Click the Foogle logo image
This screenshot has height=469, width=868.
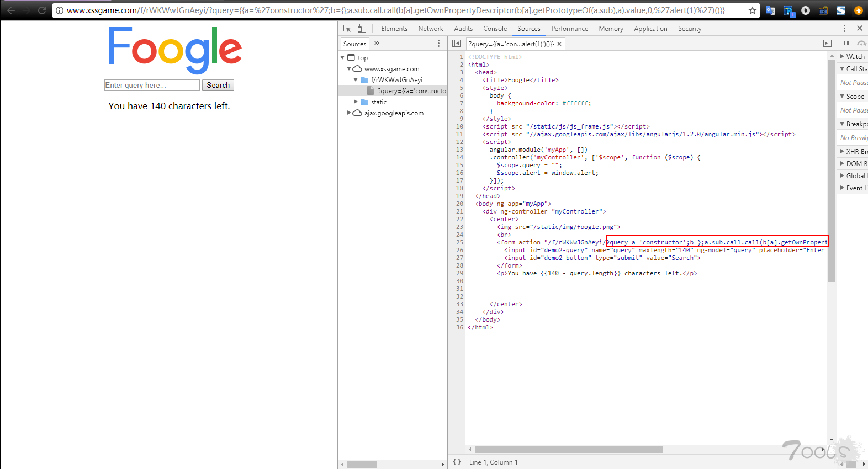175,50
